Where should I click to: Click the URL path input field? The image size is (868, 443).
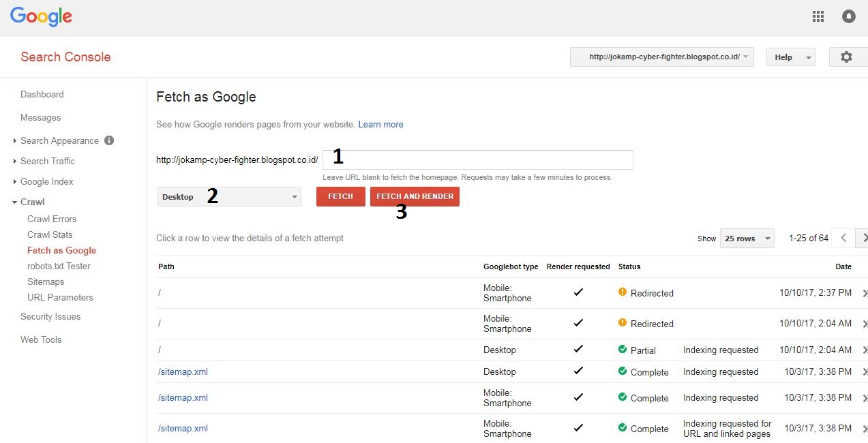477,159
